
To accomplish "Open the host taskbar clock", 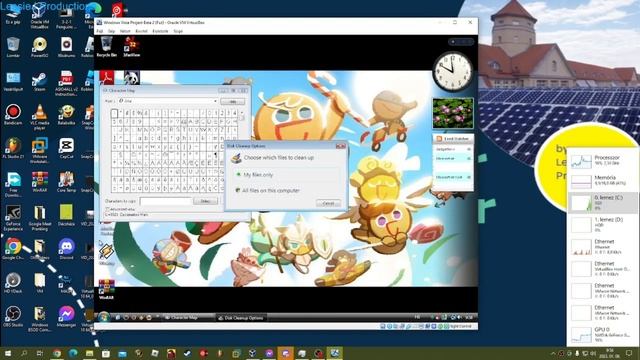I will [610, 353].
